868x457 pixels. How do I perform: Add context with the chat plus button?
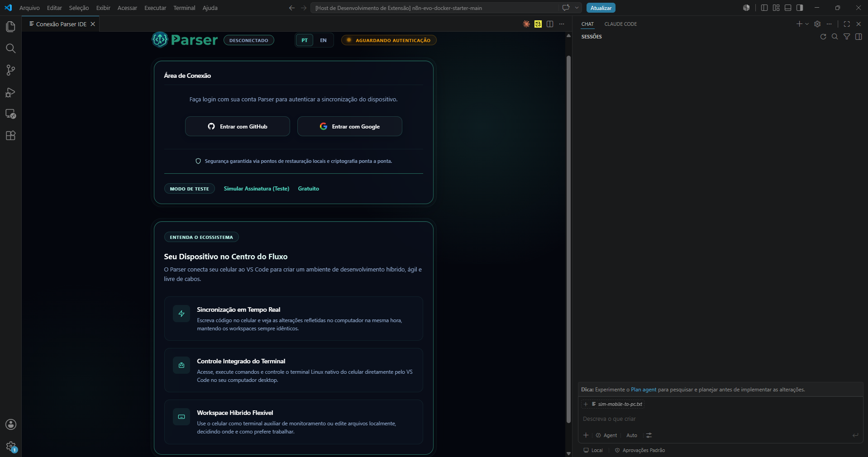[586, 435]
